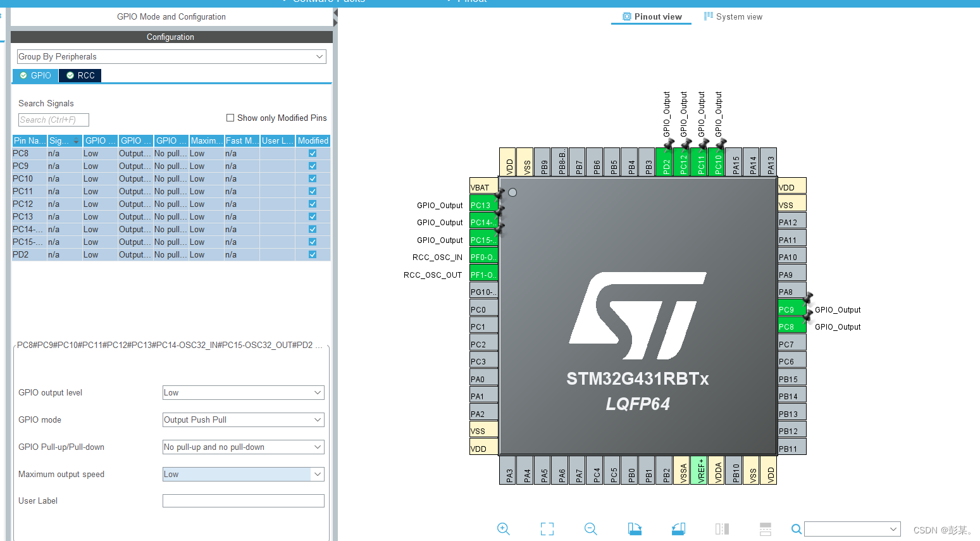Switch to the RCC tab
980x541 pixels.
(80, 75)
